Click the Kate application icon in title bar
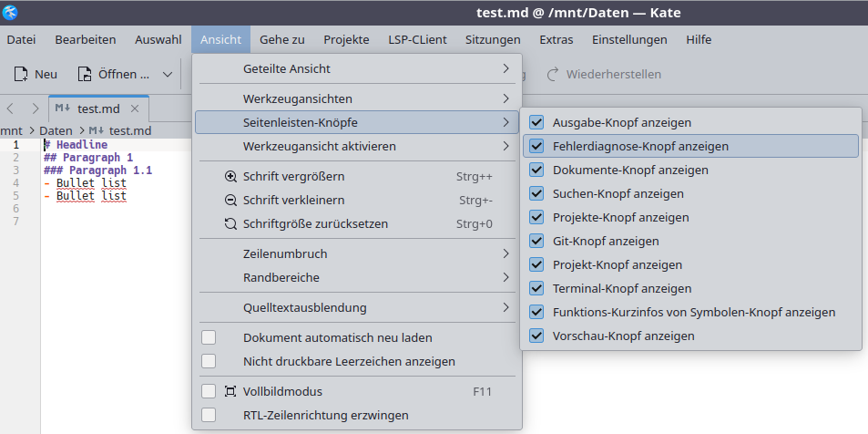This screenshot has width=868, height=434. pos(10,12)
